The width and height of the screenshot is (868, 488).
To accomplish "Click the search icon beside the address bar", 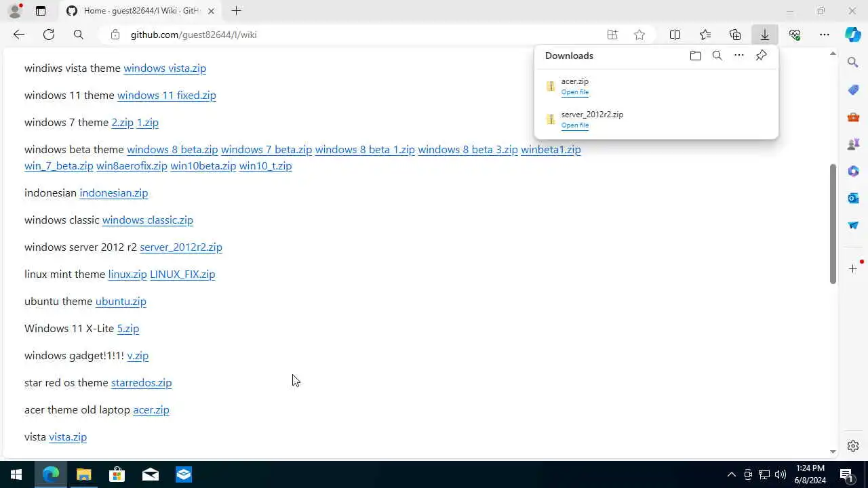I will click(x=79, y=35).
